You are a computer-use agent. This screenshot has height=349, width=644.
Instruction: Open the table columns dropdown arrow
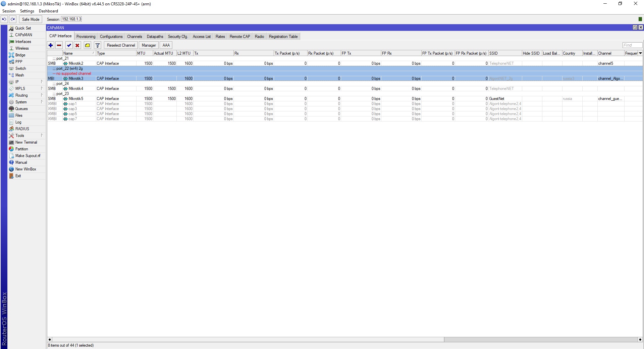tap(640, 53)
